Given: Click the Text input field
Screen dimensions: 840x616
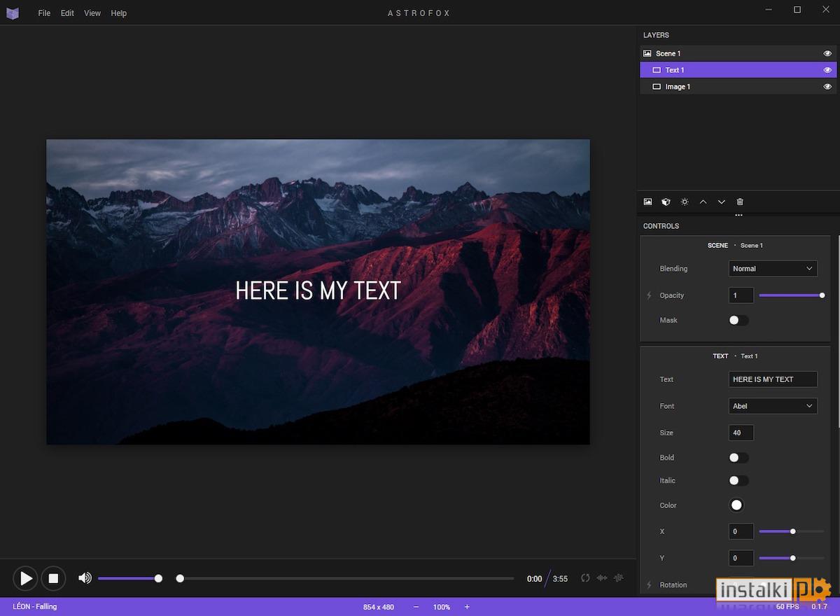Looking at the screenshot, I should pos(773,379).
